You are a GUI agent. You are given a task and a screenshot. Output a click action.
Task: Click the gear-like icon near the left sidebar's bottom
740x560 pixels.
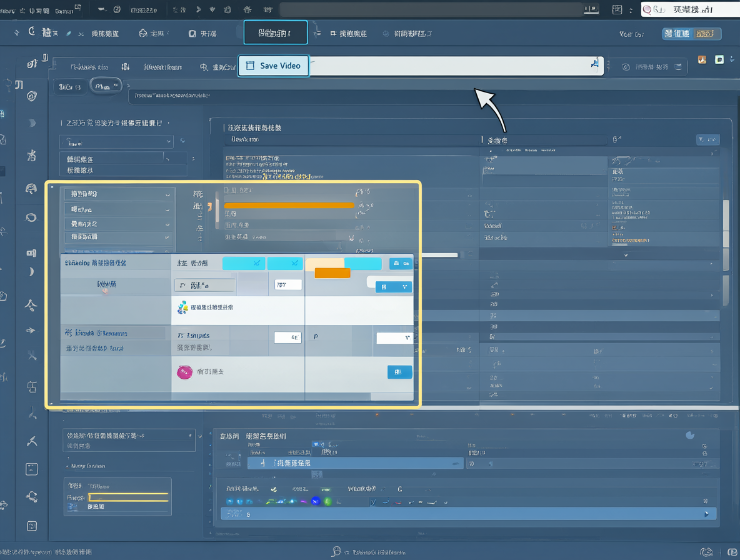coord(32,496)
